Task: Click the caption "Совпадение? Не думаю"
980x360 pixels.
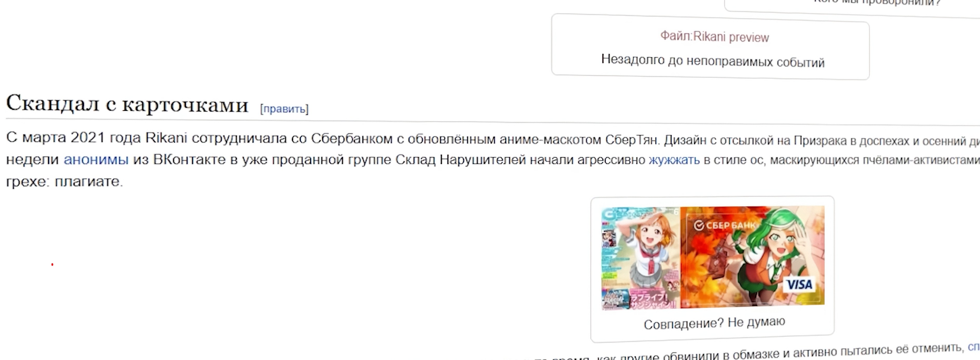Action: click(x=714, y=323)
